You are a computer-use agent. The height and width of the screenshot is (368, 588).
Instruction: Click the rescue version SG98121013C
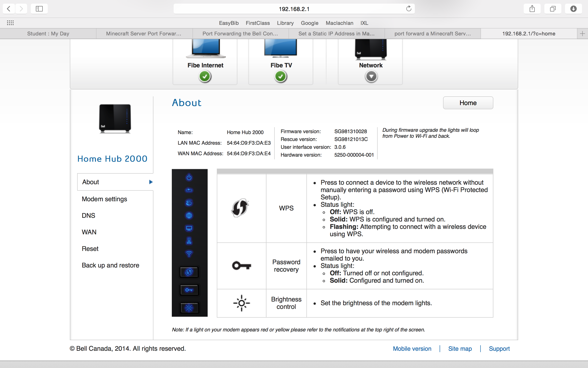point(351,139)
